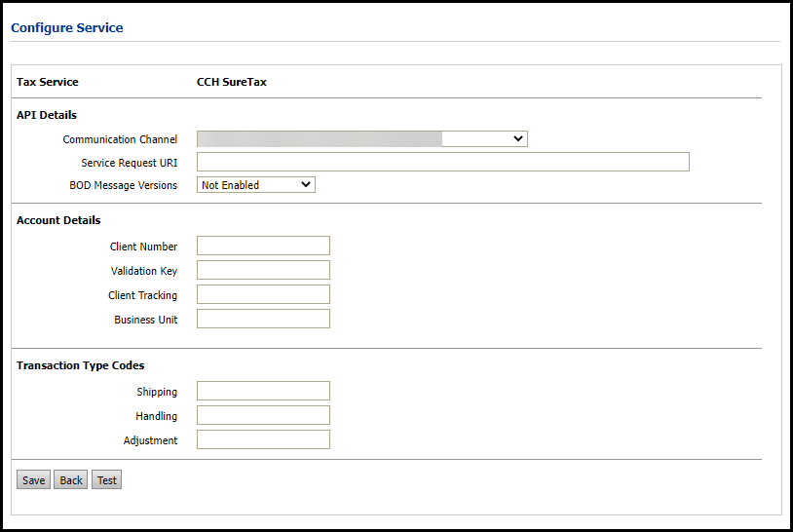The image size is (793, 532).
Task: Click the Transaction Type Codes heading
Action: [80, 365]
